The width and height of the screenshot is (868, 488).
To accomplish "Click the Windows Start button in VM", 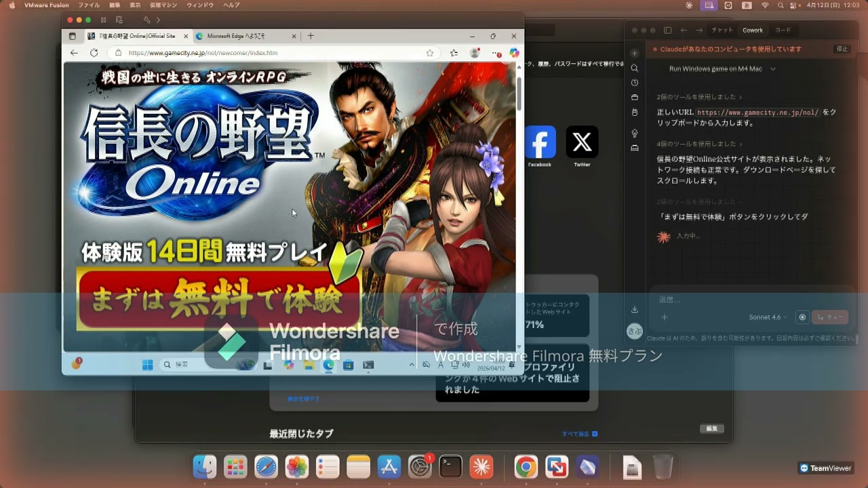I will click(x=147, y=365).
